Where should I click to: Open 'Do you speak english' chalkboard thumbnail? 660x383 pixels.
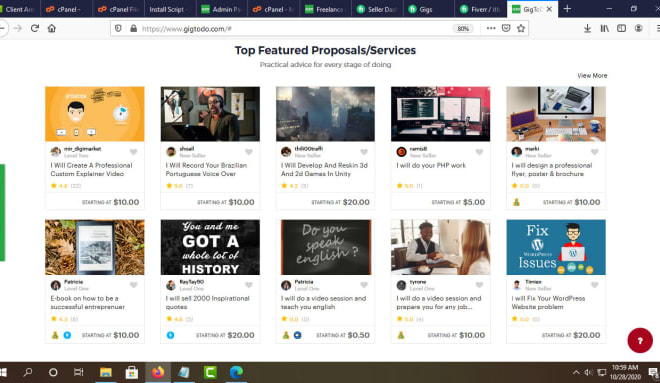[325, 247]
